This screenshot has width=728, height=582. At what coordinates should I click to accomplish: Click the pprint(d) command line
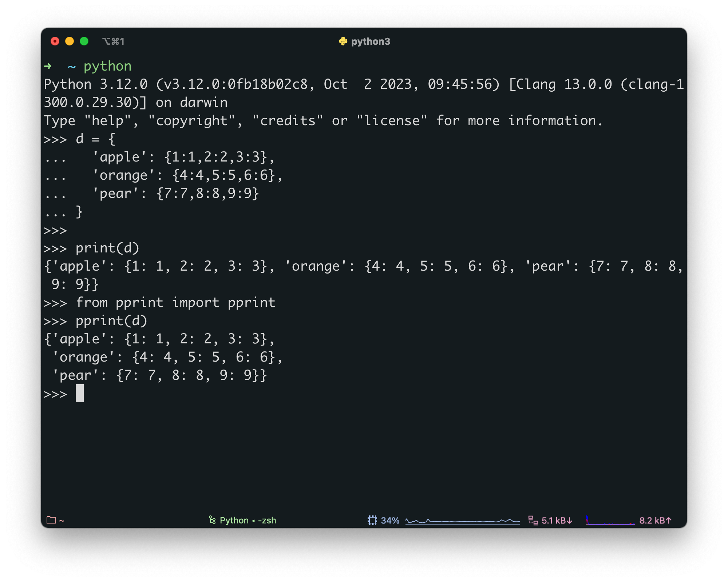pyautogui.click(x=95, y=321)
